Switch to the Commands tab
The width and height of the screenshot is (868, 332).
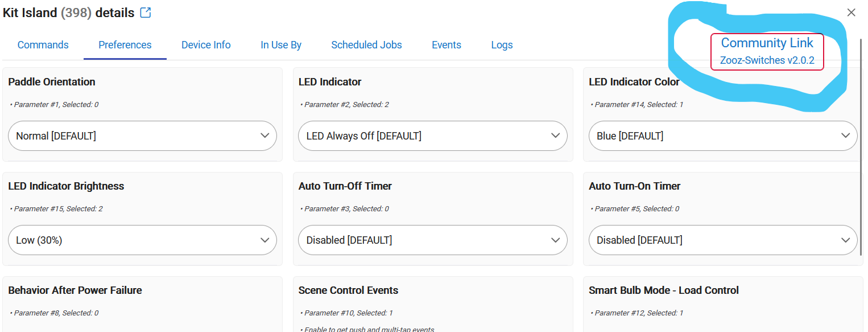43,45
